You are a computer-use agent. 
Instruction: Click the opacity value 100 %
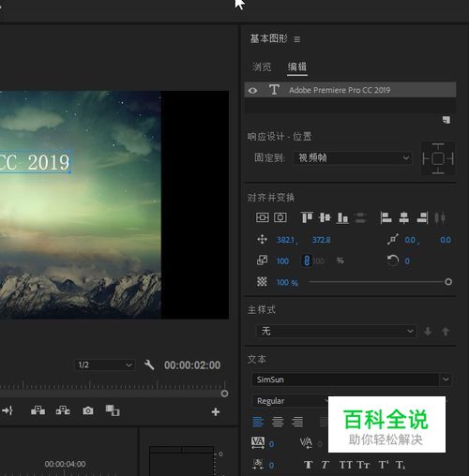[x=287, y=283]
